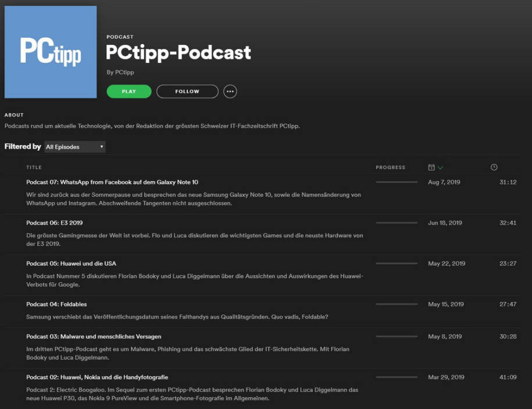Click the May 15, 2019 release date
The height and width of the screenshot is (409, 532).
[x=446, y=304]
